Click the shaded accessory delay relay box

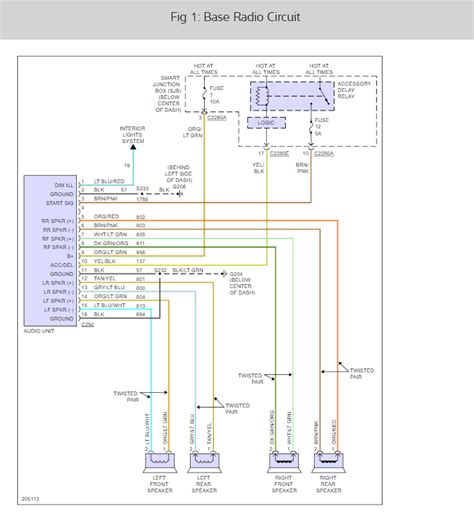[292, 96]
